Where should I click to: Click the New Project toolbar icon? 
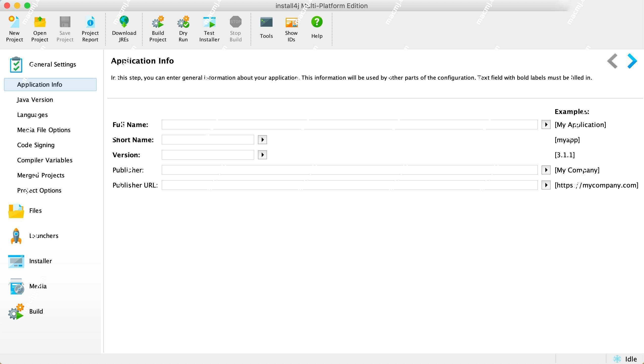[x=14, y=22]
